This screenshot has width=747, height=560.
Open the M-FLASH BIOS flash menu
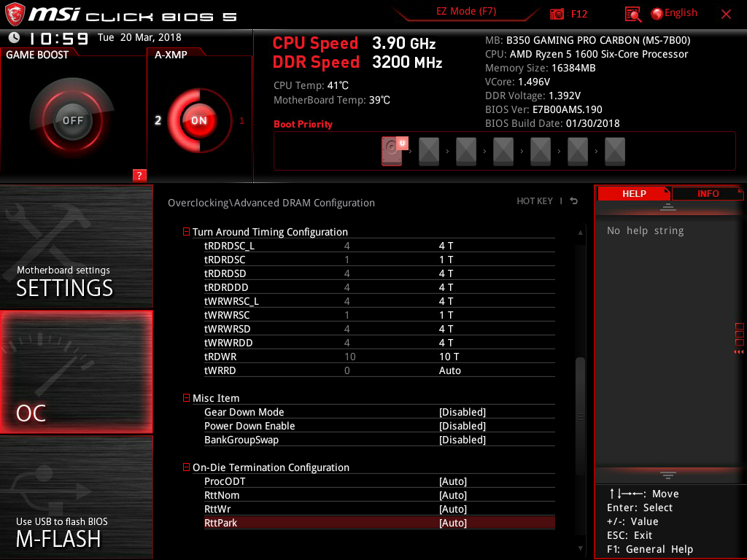coord(76,497)
